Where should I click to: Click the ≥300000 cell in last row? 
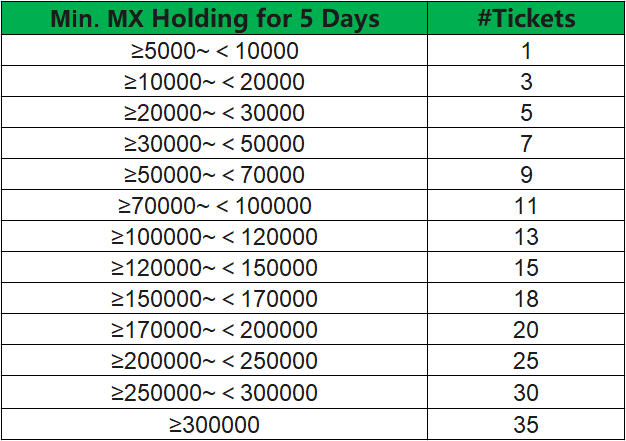214,424
